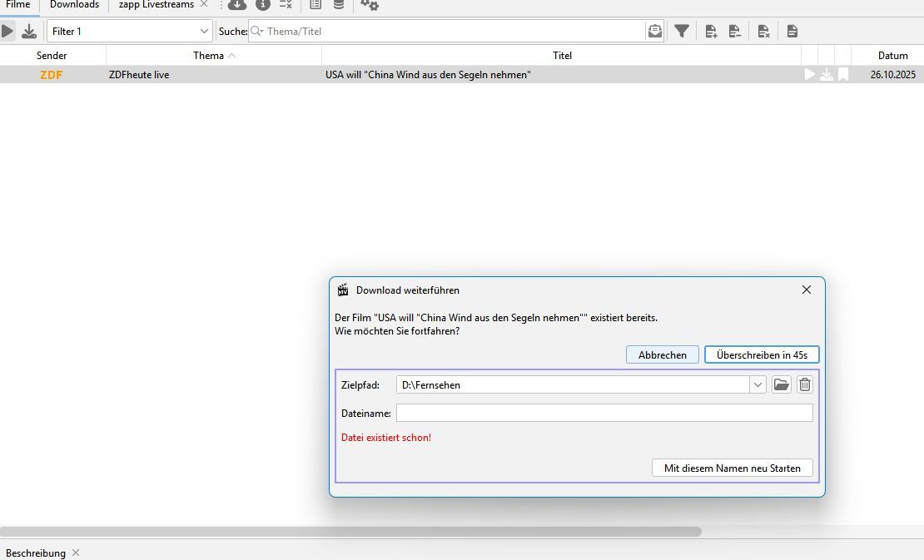Switch to the Downloads tab
The height and width of the screenshot is (560, 924).
point(74,5)
